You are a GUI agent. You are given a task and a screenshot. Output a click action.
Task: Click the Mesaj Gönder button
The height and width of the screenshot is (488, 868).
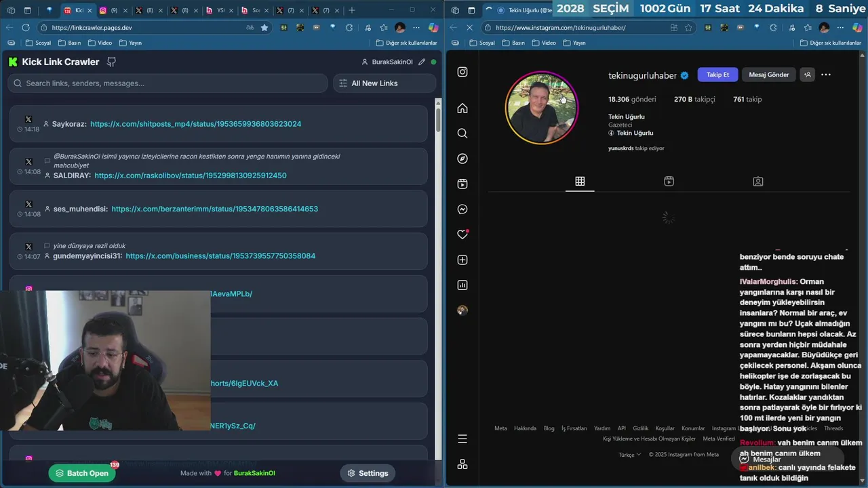tap(769, 75)
